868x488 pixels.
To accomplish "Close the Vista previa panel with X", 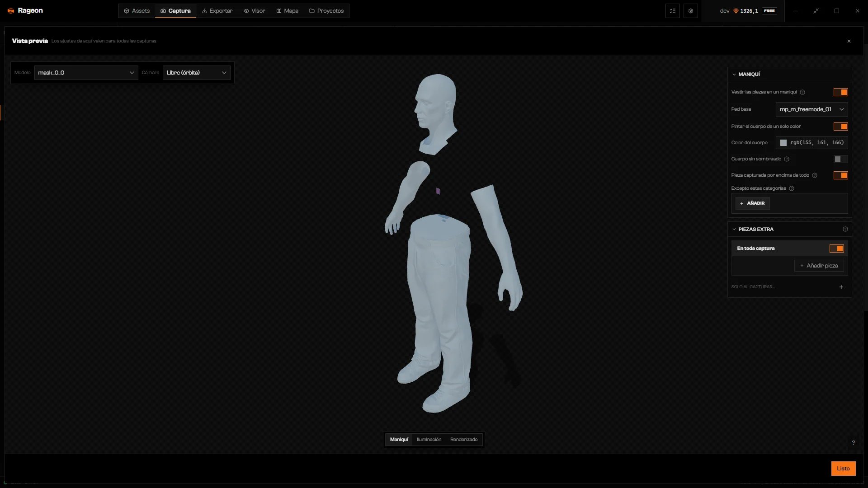I will click(x=849, y=41).
